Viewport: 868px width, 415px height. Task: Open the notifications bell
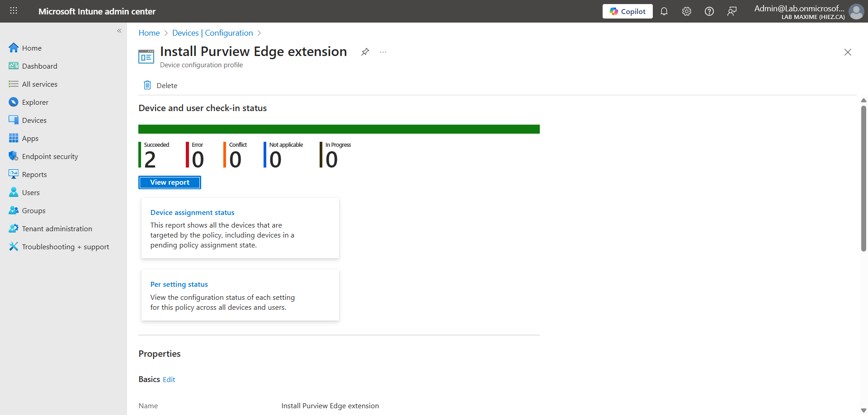pos(664,11)
